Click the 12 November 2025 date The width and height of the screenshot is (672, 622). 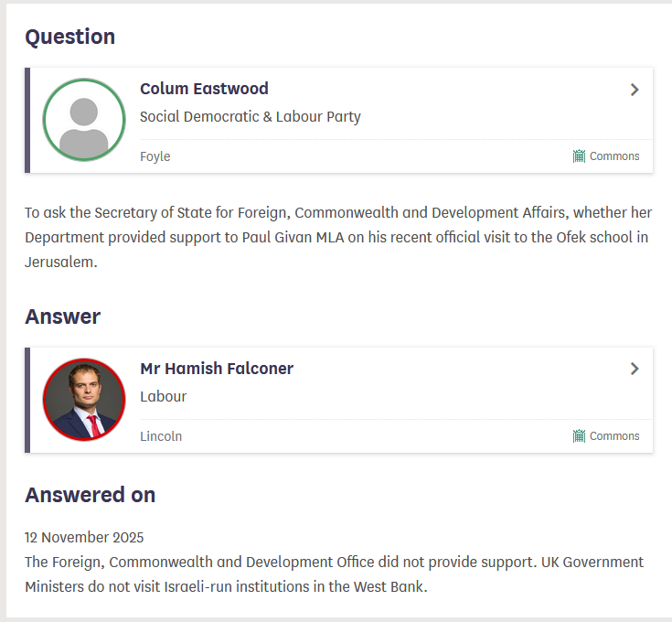(84, 538)
